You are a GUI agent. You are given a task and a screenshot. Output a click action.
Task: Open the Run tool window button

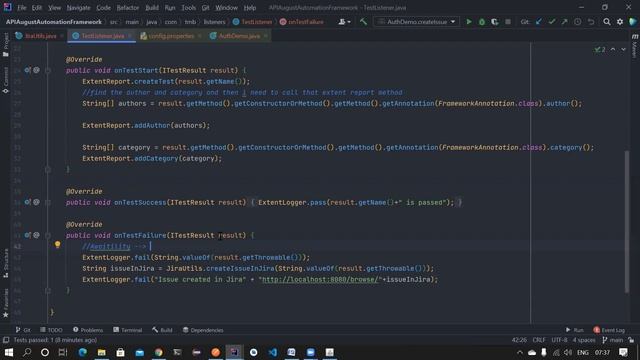[575, 330]
